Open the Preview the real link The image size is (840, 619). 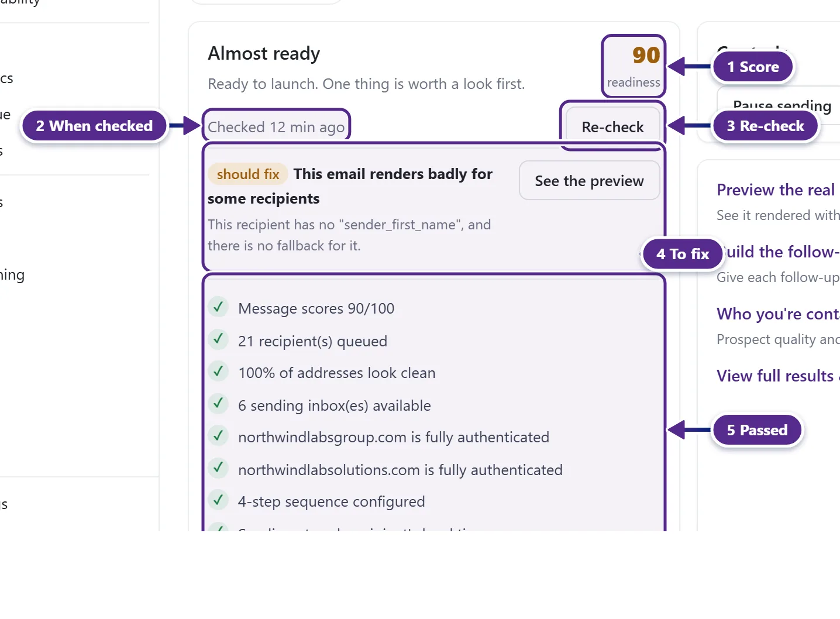(x=776, y=190)
